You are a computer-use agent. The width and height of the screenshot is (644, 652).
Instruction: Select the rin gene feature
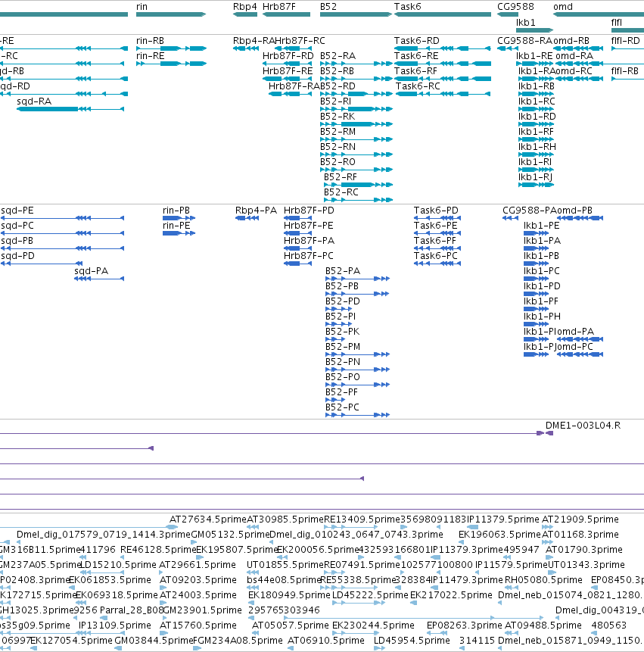171,14
